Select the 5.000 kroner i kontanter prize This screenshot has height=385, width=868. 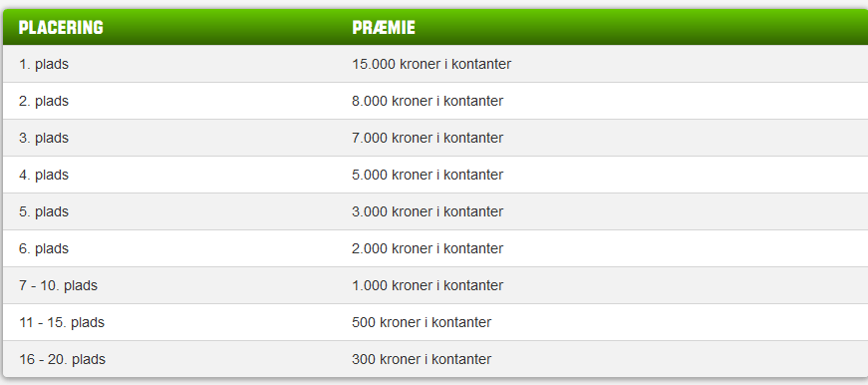pyautogui.click(x=428, y=176)
